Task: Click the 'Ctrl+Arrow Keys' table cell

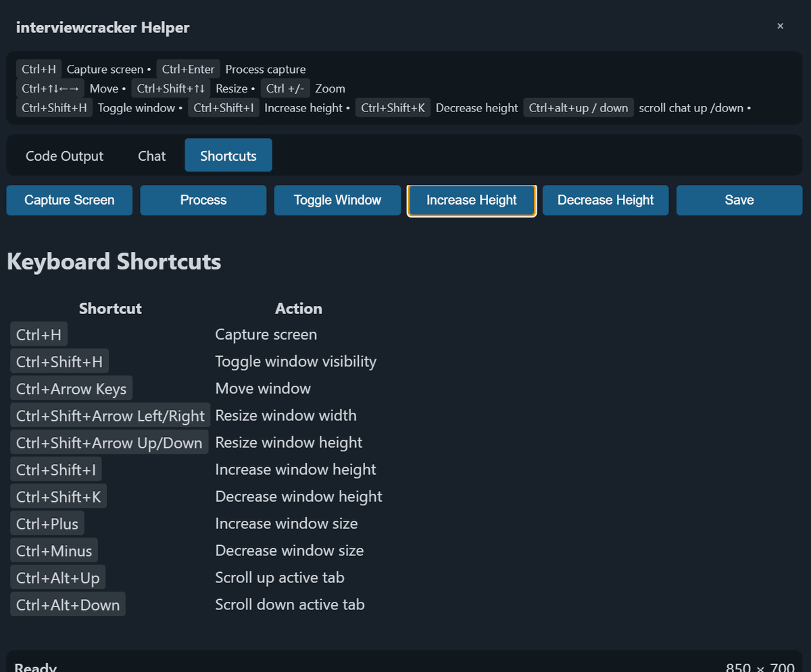Action: point(72,388)
